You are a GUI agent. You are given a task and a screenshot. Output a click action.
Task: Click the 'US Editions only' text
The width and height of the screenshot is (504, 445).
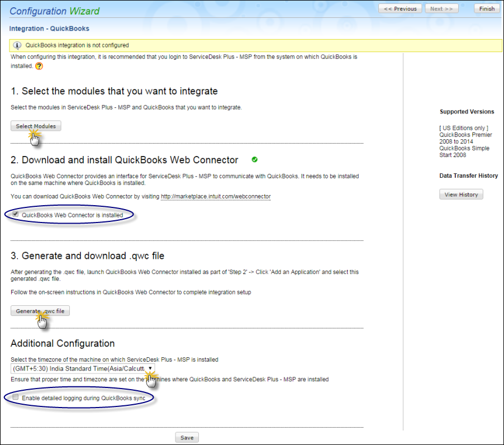coord(464,128)
